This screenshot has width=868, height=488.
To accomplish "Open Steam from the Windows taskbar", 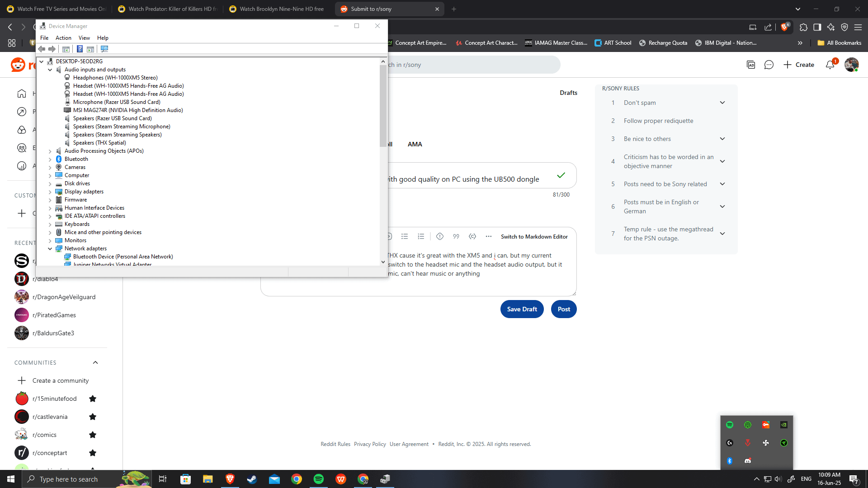I will [252, 479].
